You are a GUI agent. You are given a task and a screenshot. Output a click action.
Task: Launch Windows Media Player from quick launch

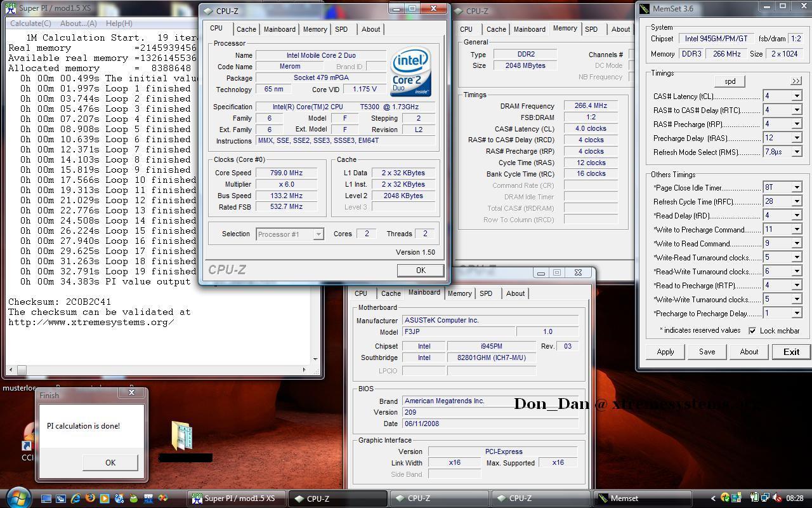point(105,498)
